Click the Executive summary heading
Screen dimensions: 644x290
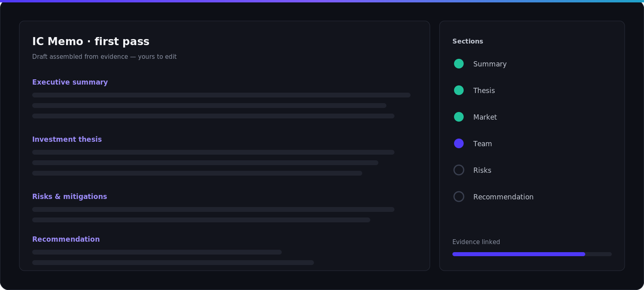[x=70, y=82]
